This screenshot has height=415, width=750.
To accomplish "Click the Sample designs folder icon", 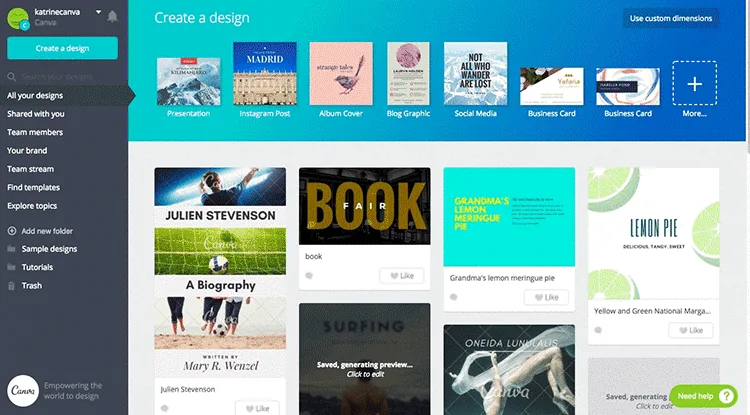I will click(11, 249).
